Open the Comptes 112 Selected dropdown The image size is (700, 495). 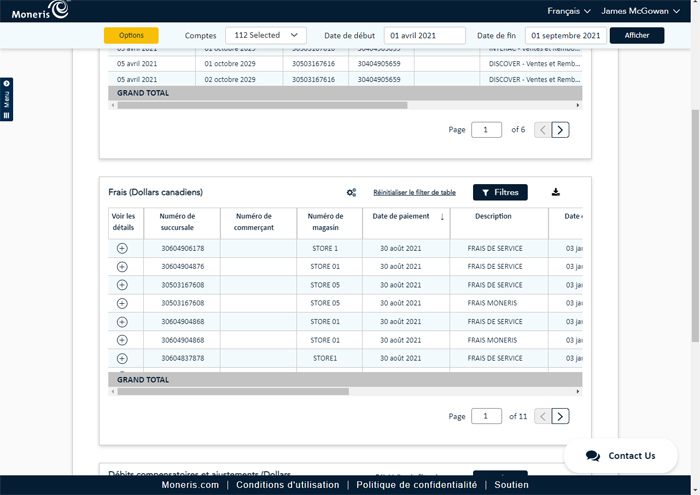pyautogui.click(x=266, y=35)
